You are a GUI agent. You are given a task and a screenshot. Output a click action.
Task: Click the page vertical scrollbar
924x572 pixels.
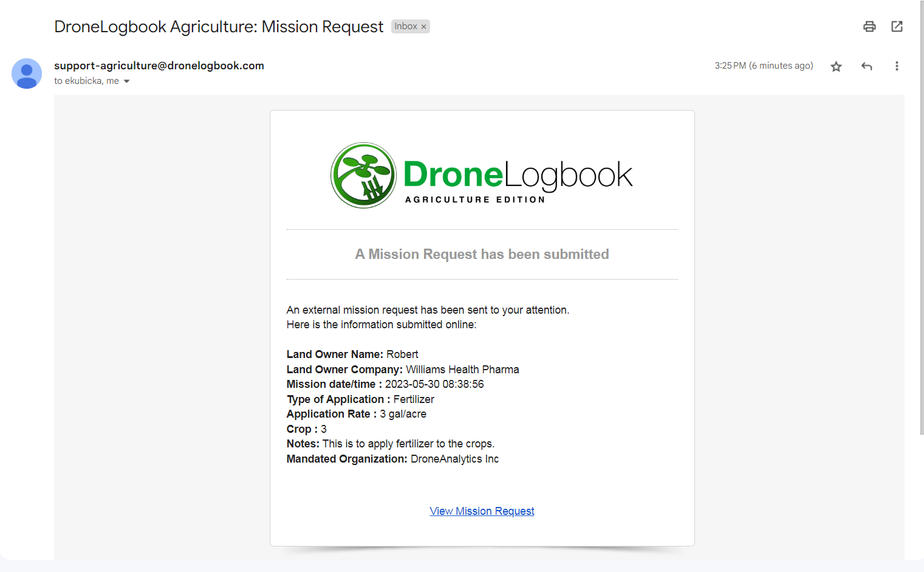tap(922, 217)
